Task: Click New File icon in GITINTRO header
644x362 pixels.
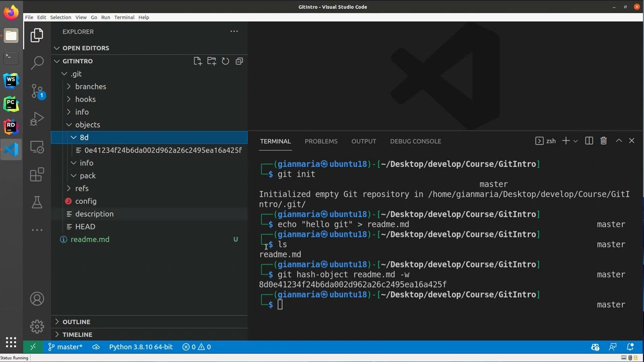Action: pos(198,61)
